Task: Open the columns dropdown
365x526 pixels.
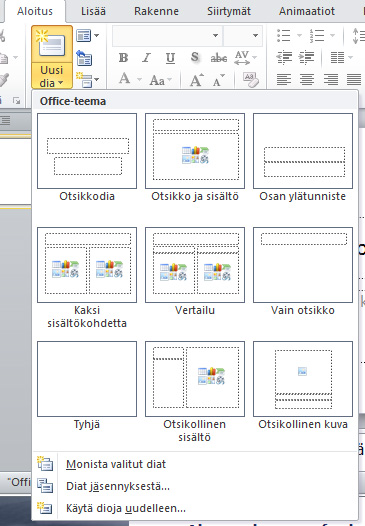Action: coord(341,58)
